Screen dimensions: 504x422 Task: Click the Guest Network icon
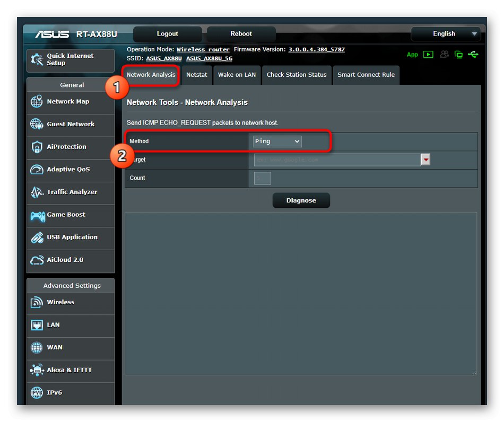tap(37, 124)
